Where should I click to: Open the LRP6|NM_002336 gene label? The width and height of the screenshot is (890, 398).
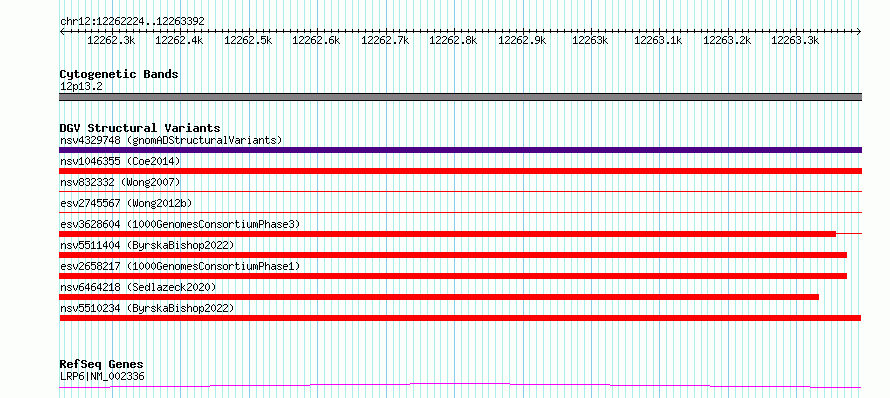pyautogui.click(x=102, y=376)
